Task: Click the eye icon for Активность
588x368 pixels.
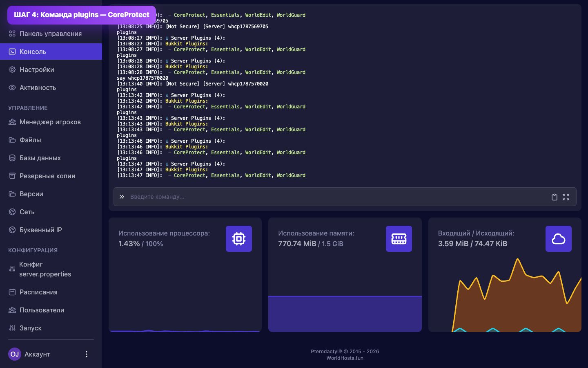Action: [x=12, y=88]
